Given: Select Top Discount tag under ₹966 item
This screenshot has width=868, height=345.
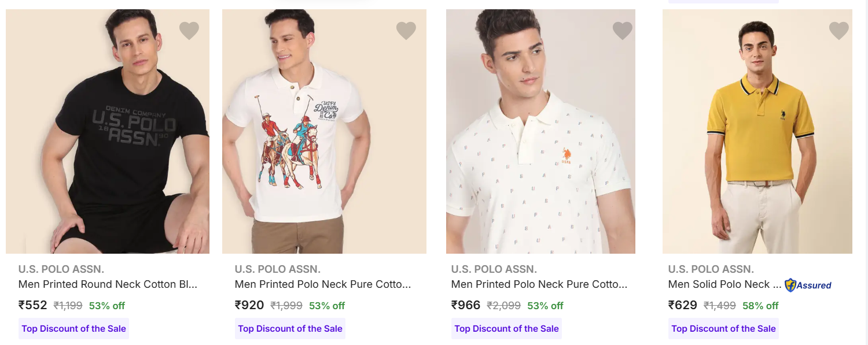Looking at the screenshot, I should [x=507, y=329].
